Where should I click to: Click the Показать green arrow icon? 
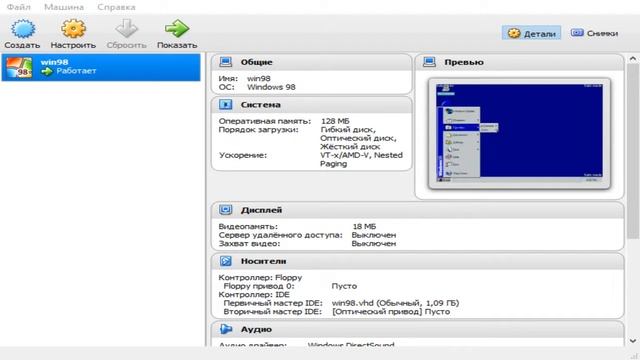(177, 29)
